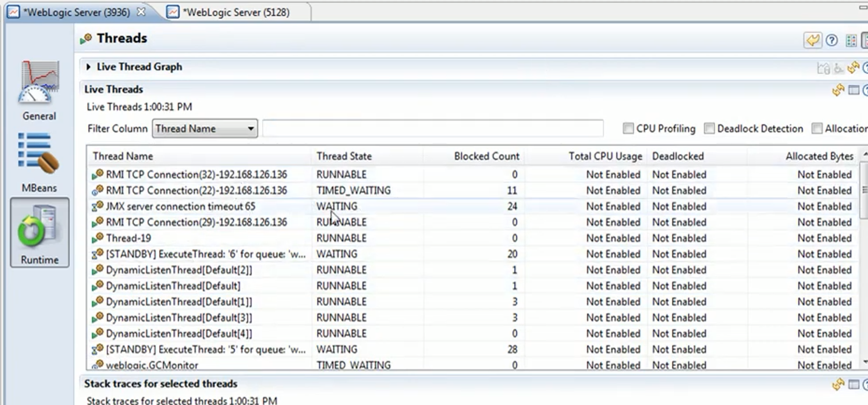Open the Filter Column Thread Name dropdown
Viewport: 868px width, 405px height.
(205, 128)
